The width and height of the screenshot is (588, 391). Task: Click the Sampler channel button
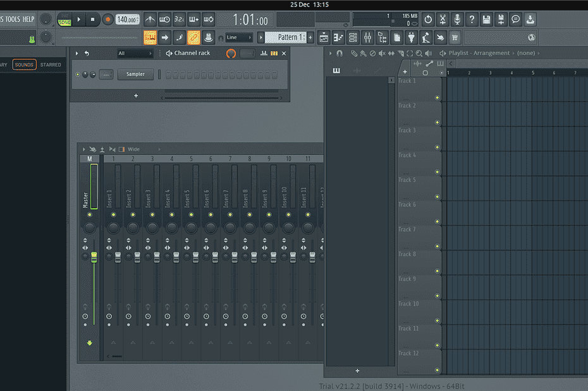coord(135,74)
